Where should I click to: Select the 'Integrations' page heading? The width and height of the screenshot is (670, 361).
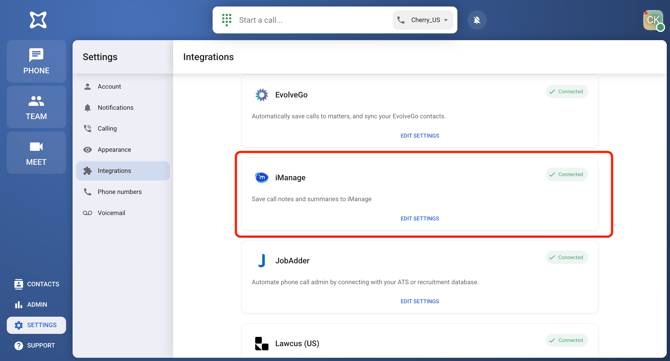[x=209, y=57]
